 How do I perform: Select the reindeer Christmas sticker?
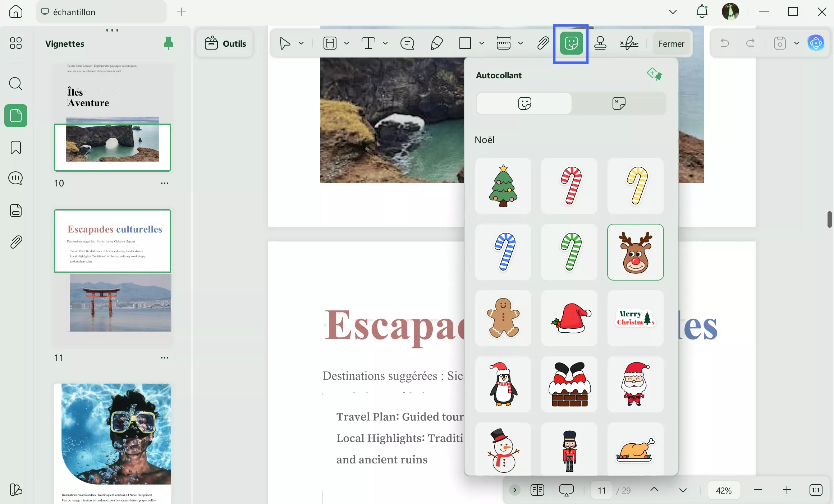coord(635,252)
